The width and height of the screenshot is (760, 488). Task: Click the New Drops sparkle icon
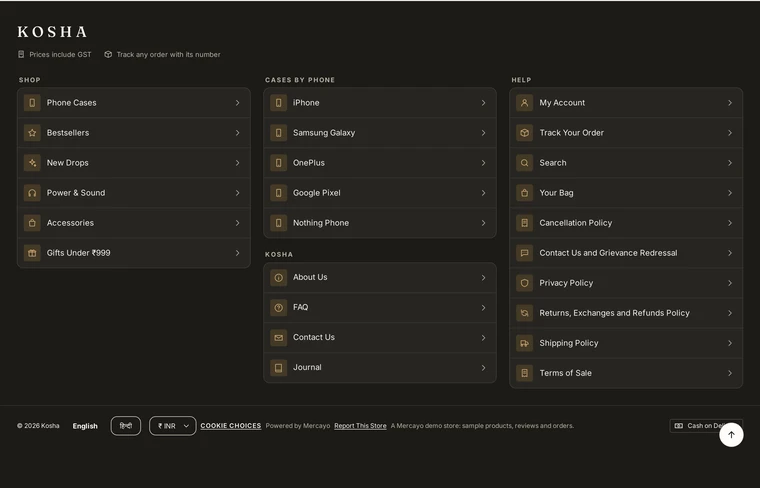(32, 163)
